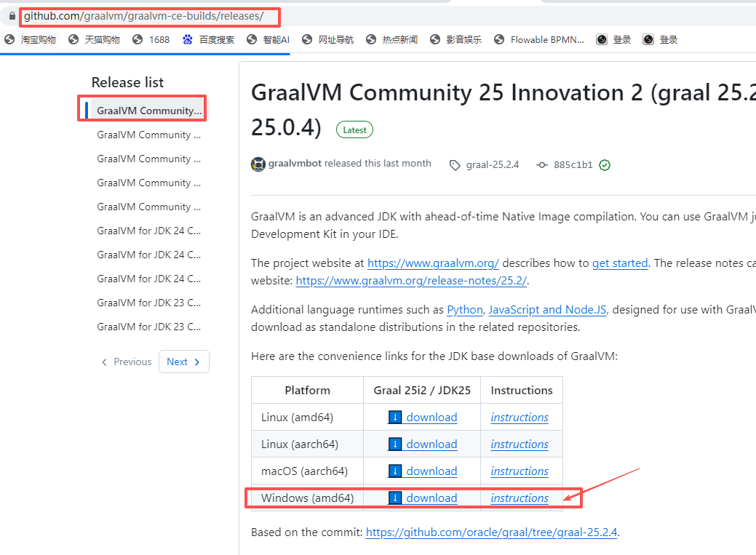Click the Latest release badge
The image size is (756, 555).
(354, 129)
